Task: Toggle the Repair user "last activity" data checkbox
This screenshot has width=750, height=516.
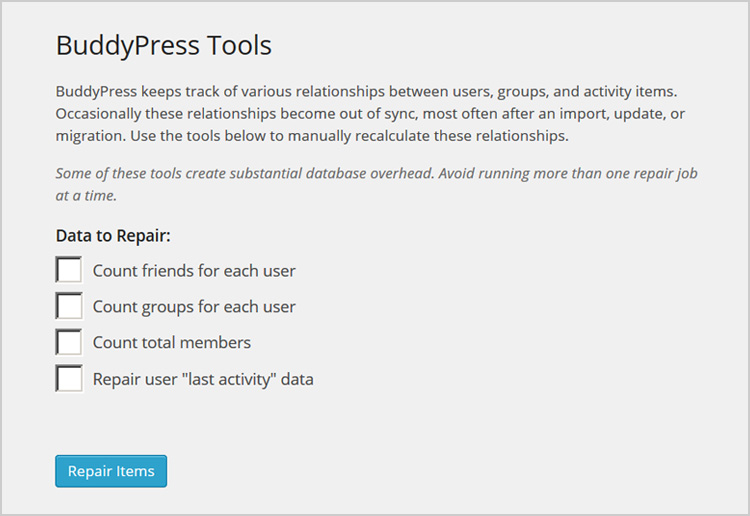Action: tap(69, 378)
